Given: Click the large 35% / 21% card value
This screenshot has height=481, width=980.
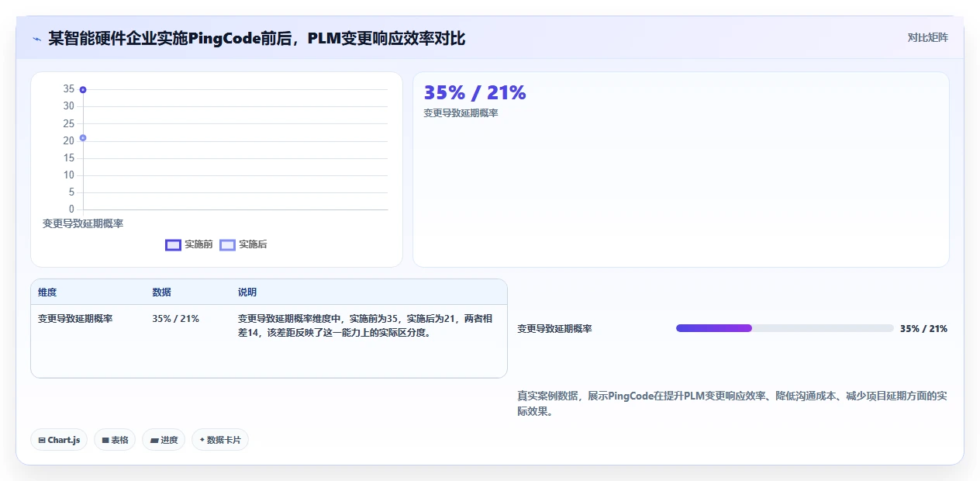Looking at the screenshot, I should [x=474, y=92].
